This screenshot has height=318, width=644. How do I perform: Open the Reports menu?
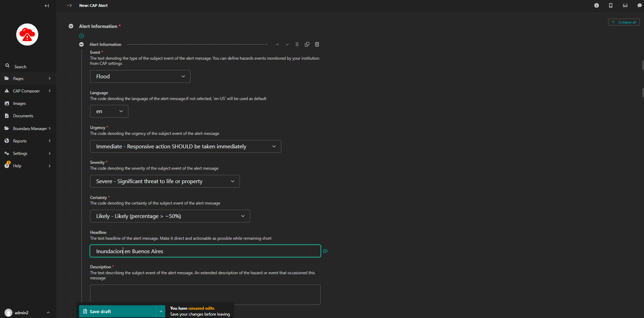tap(28, 141)
